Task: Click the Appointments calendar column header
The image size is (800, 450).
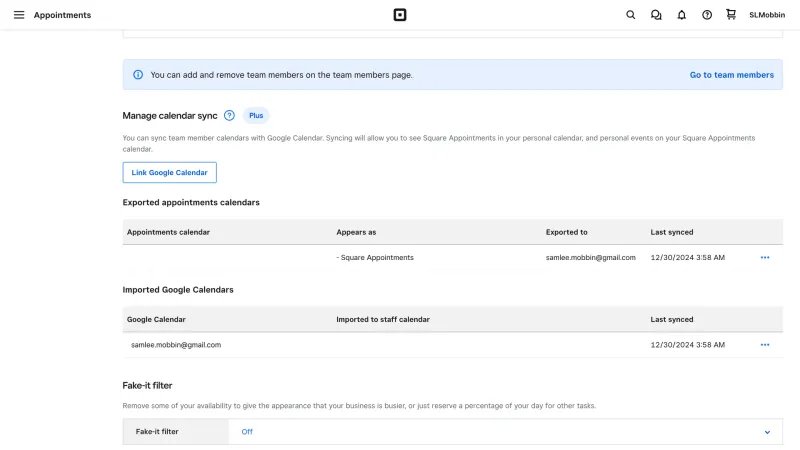Action: point(168,232)
